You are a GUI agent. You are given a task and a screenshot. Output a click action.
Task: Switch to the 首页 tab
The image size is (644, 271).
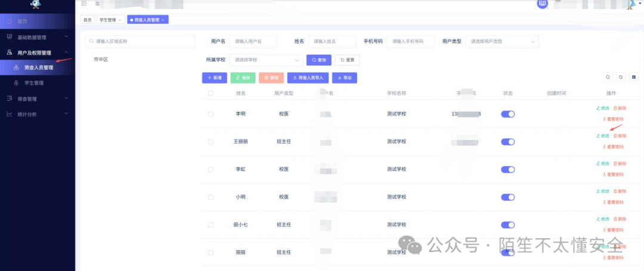[87, 20]
